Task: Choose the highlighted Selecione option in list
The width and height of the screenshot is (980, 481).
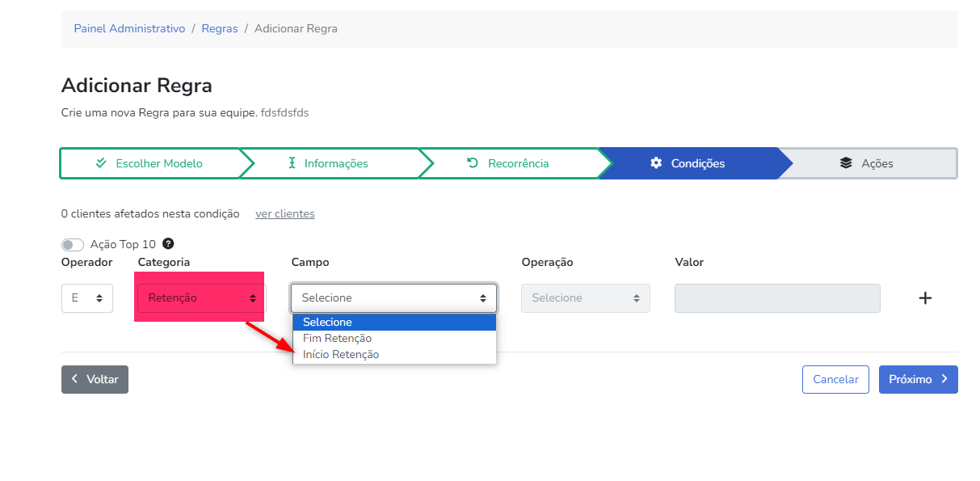Action: [327, 323]
